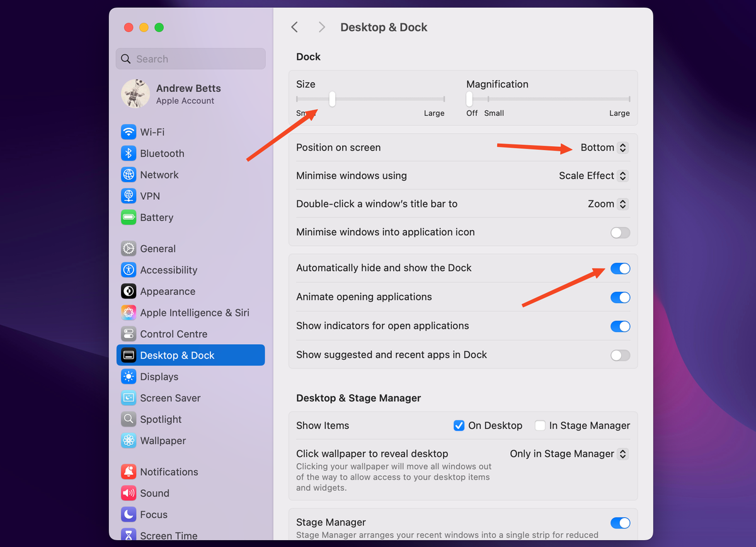The height and width of the screenshot is (547, 756).
Task: Click the Notifications bell icon
Action: click(129, 471)
